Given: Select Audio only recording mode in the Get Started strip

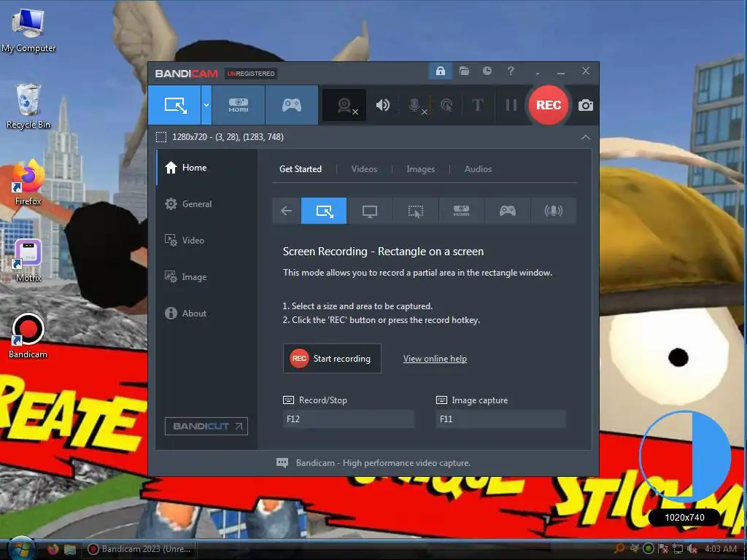Looking at the screenshot, I should click(x=553, y=211).
